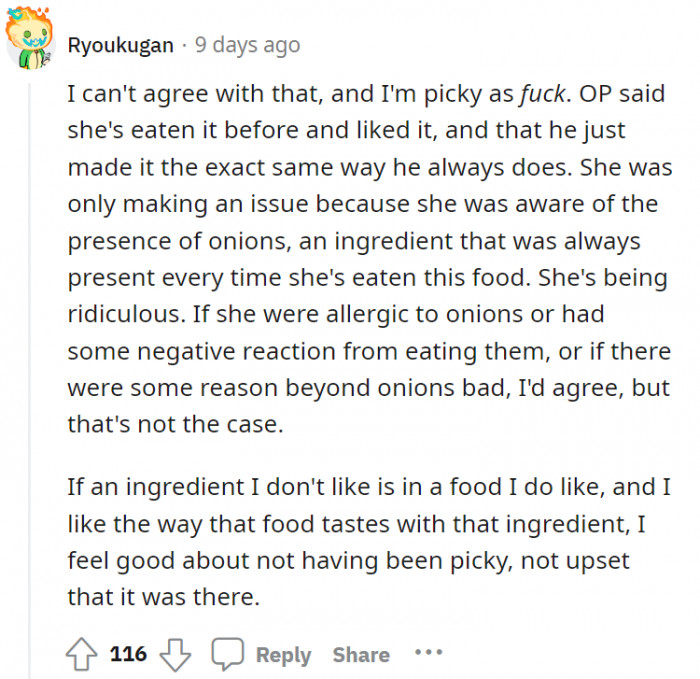Click the dot separator beside the username
700x679 pixels.
click(183, 46)
